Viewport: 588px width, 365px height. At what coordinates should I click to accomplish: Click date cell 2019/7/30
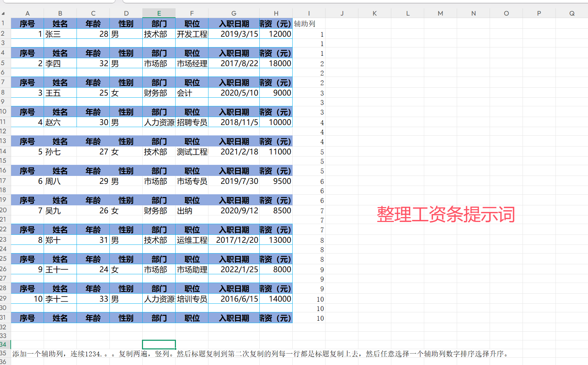click(x=234, y=181)
